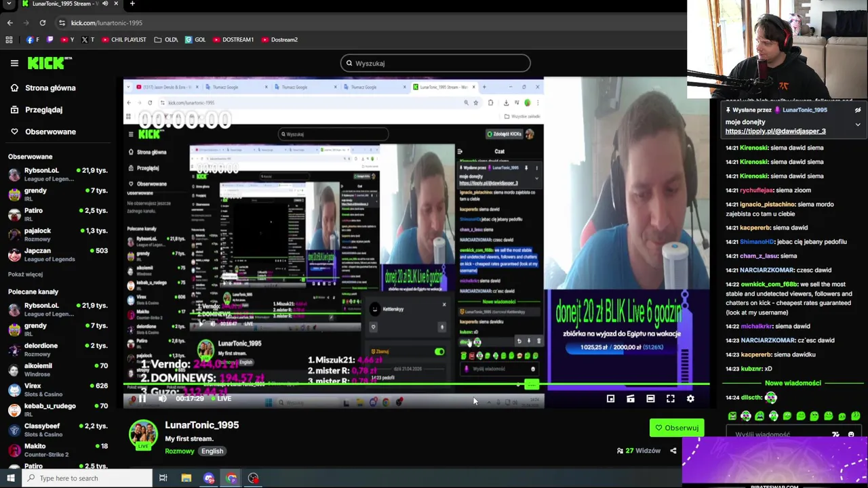Open the Kick hamburger sidebar menu
The height and width of the screenshot is (488, 868).
pyautogui.click(x=14, y=63)
